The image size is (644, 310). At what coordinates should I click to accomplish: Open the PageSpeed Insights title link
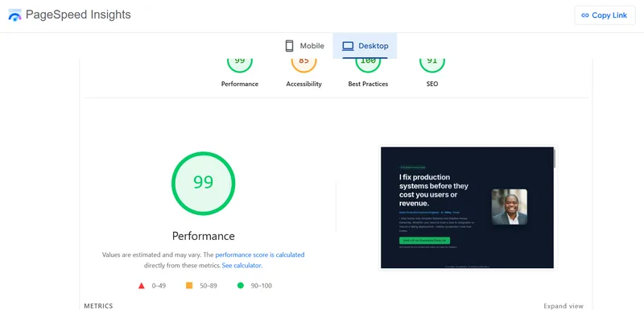click(78, 14)
